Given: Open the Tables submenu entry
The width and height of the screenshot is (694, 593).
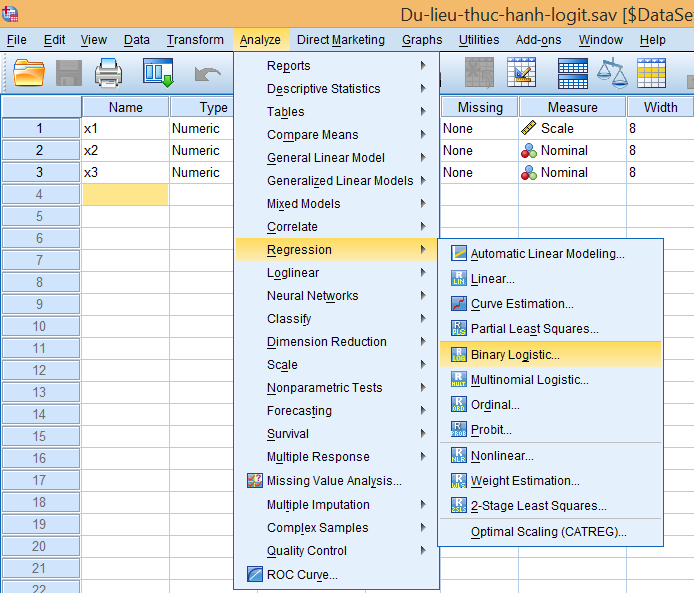Looking at the screenshot, I should point(337,112).
